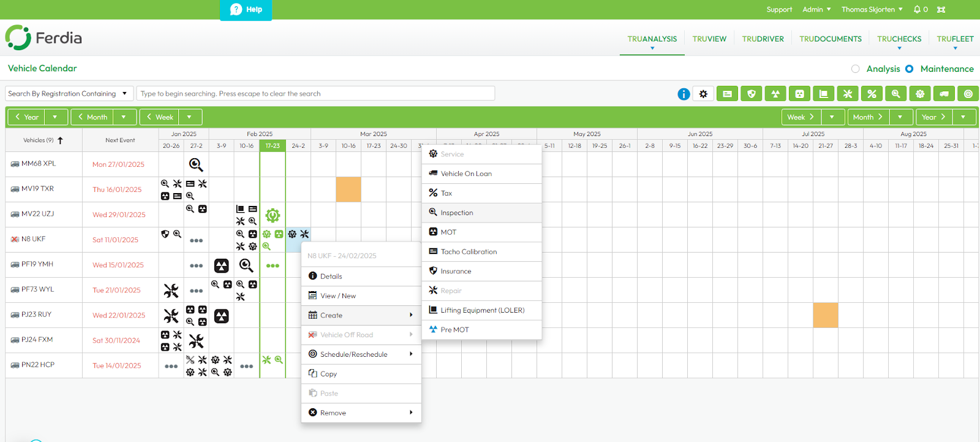Click the vehicle icon beside PN22 HCP
Viewport: 980px width, 442px height.
15,365
